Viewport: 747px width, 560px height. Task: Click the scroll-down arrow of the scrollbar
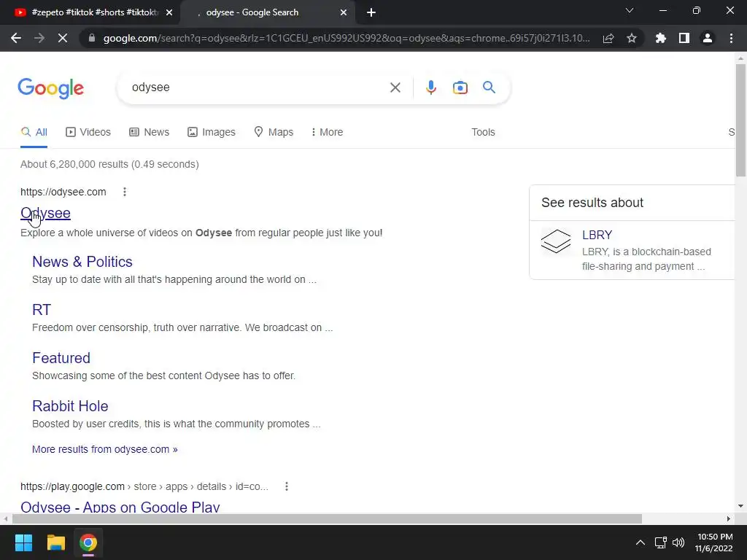pos(740,506)
